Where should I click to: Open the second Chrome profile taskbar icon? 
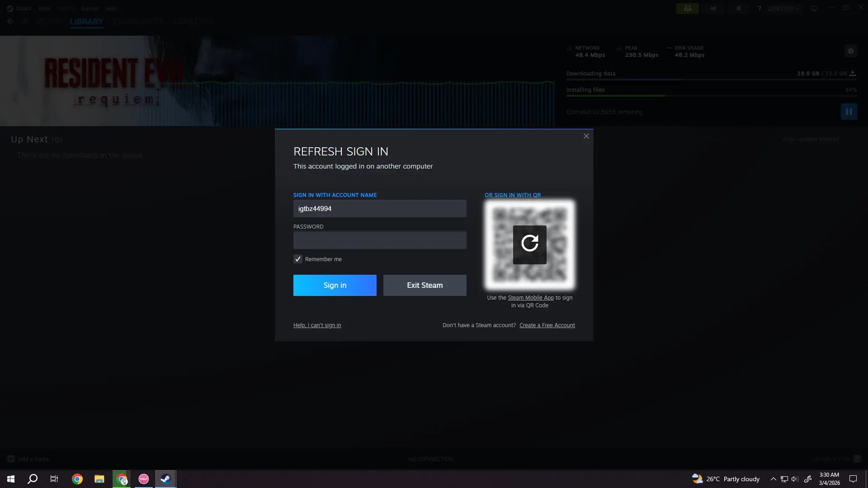[122, 479]
